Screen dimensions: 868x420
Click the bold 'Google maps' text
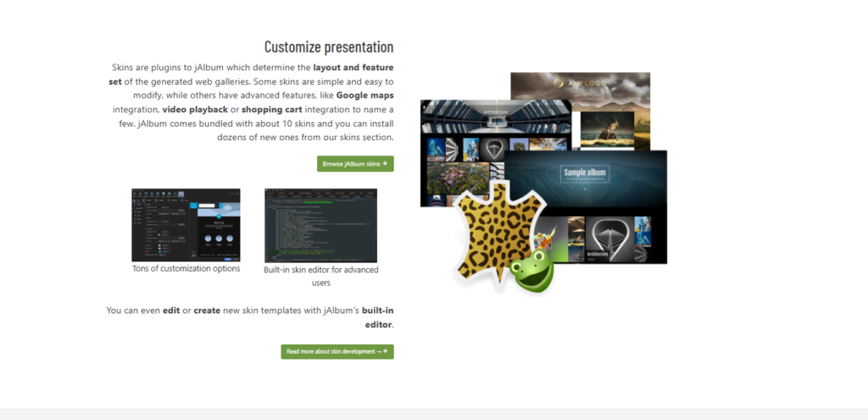[364, 95]
